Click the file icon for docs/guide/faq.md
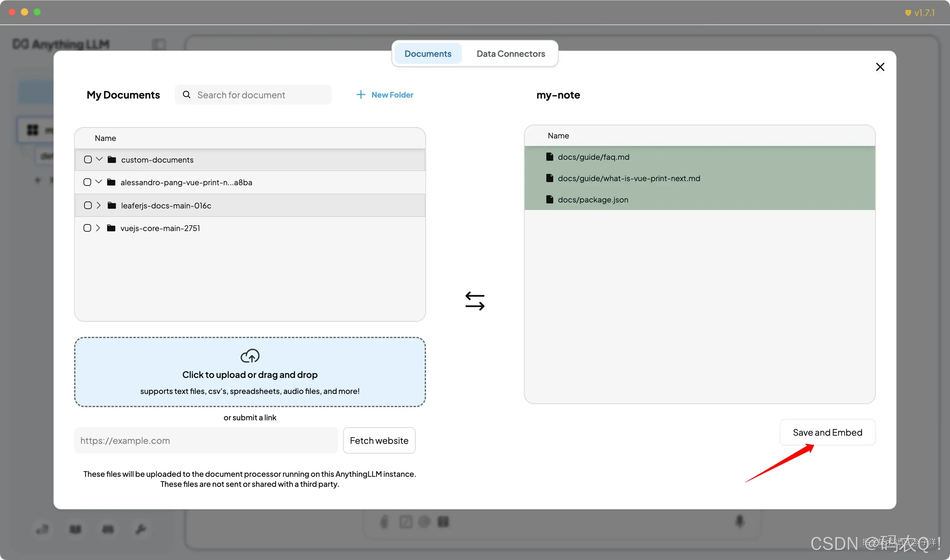Image resolution: width=950 pixels, height=560 pixels. pos(550,157)
